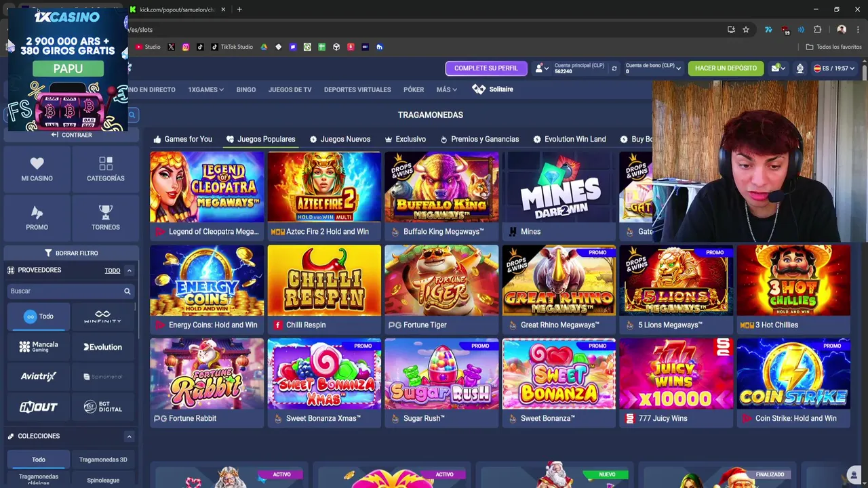Switch to Exclusivo tab
The height and width of the screenshot is (488, 868).
click(405, 139)
